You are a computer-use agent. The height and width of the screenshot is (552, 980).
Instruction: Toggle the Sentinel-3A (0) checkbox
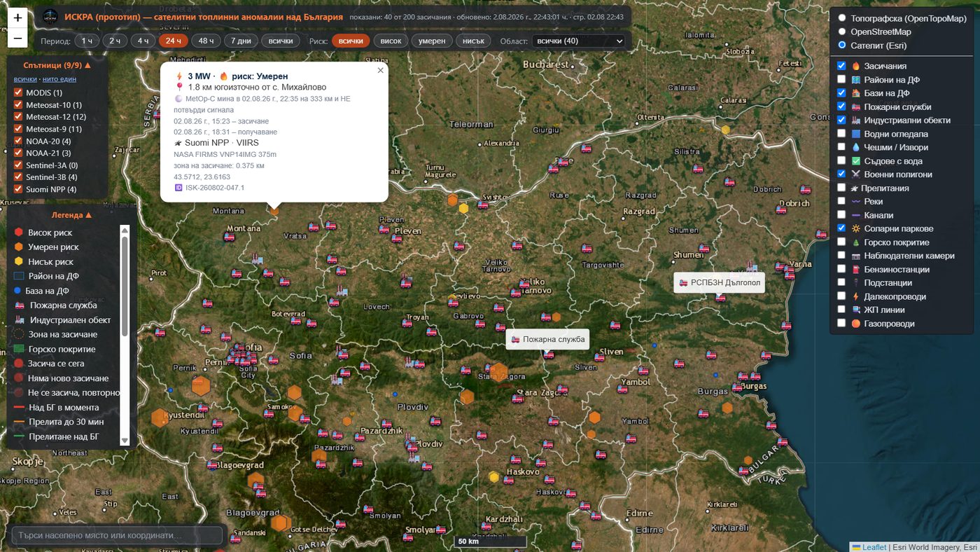pos(19,165)
